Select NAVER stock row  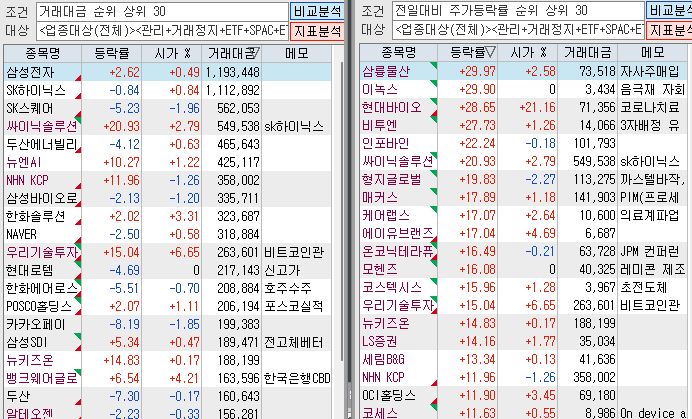[168, 234]
